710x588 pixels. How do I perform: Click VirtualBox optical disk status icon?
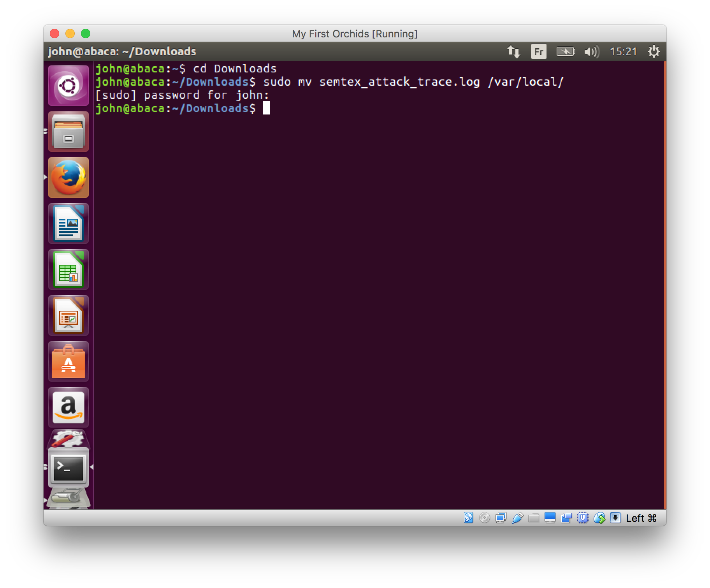click(x=485, y=518)
